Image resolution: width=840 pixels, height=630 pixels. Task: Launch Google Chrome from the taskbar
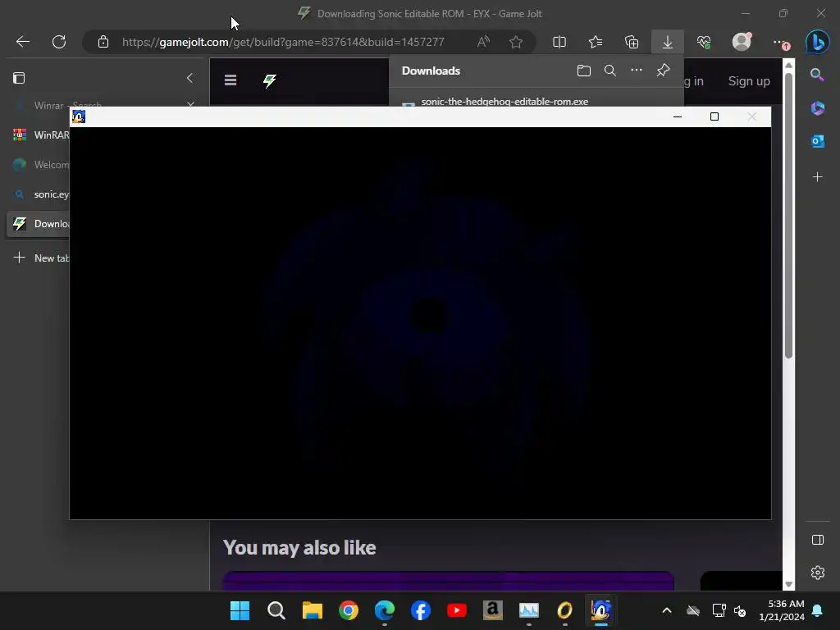[x=348, y=610]
